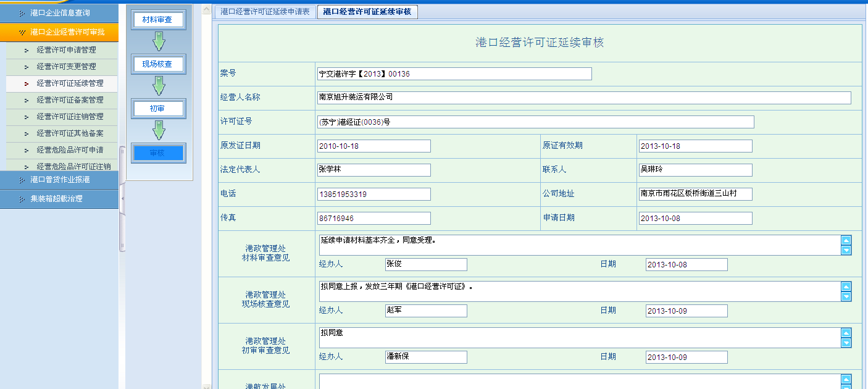The height and width of the screenshot is (389, 868).
Task: Click the 现场核查 workflow step button
Action: [x=158, y=64]
